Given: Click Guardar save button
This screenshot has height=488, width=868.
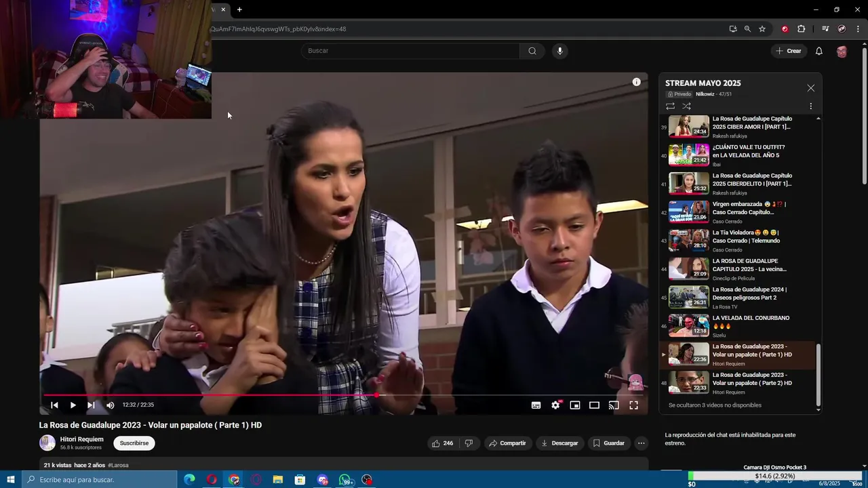Looking at the screenshot, I should [x=609, y=443].
